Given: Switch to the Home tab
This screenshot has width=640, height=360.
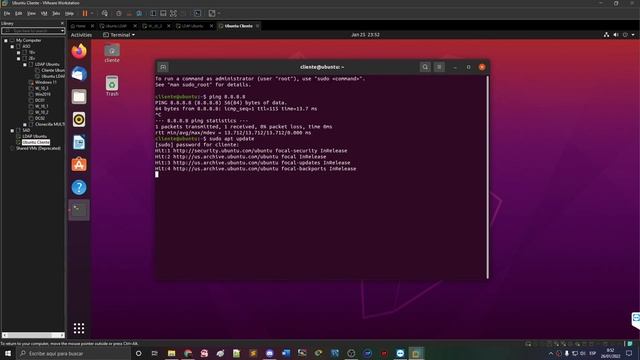Looking at the screenshot, I should click(81, 26).
